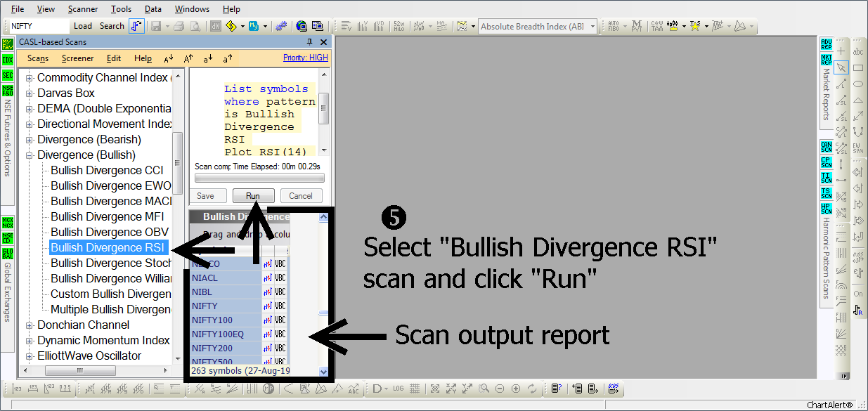The image size is (868, 411).
Task: Select the triangle drawing tool
Action: click(x=858, y=100)
